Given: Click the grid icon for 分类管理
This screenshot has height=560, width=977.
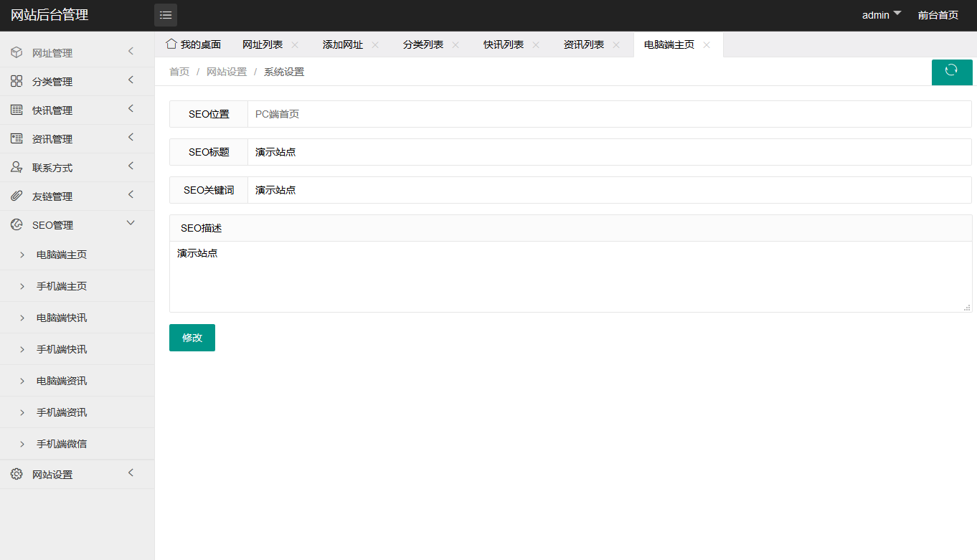Looking at the screenshot, I should point(16,81).
